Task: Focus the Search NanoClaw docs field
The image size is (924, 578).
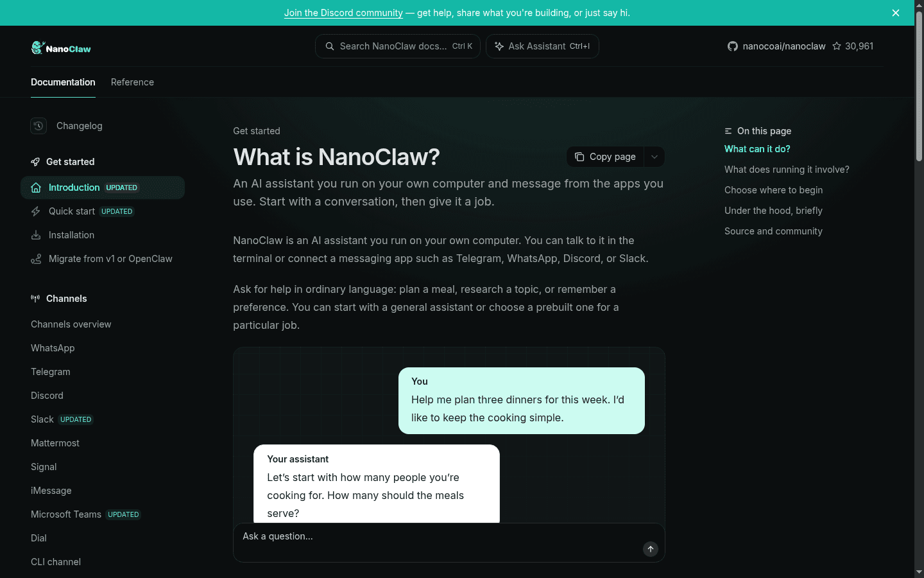Action: 398,46
